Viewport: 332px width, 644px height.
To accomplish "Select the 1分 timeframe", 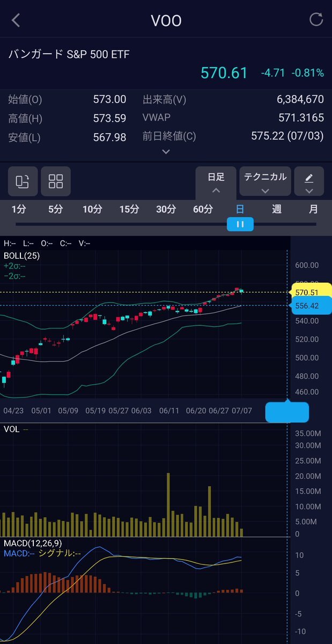I will (19, 209).
